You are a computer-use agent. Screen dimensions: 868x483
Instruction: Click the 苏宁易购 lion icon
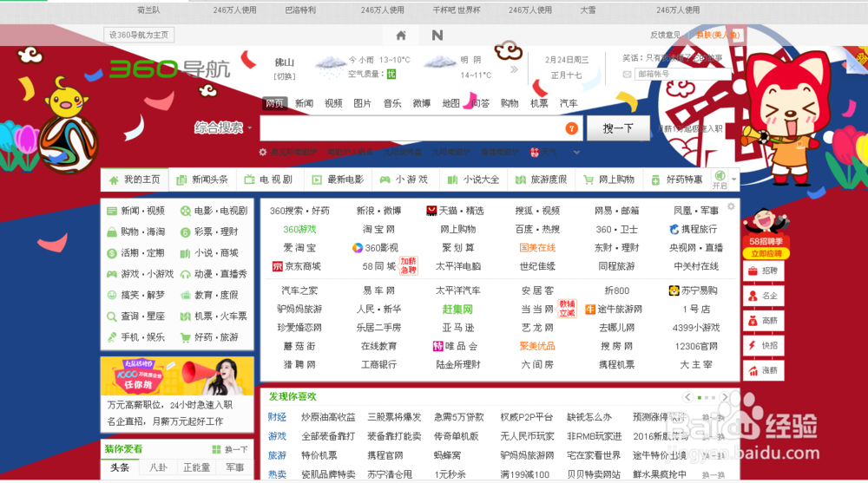(674, 290)
